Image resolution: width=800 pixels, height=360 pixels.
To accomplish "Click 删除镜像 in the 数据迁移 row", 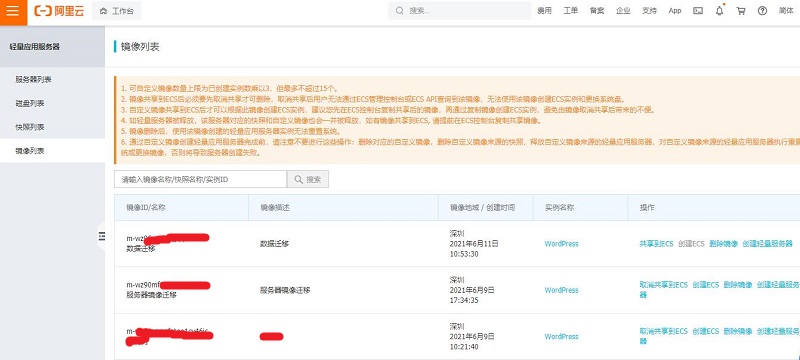I will click(x=723, y=244).
